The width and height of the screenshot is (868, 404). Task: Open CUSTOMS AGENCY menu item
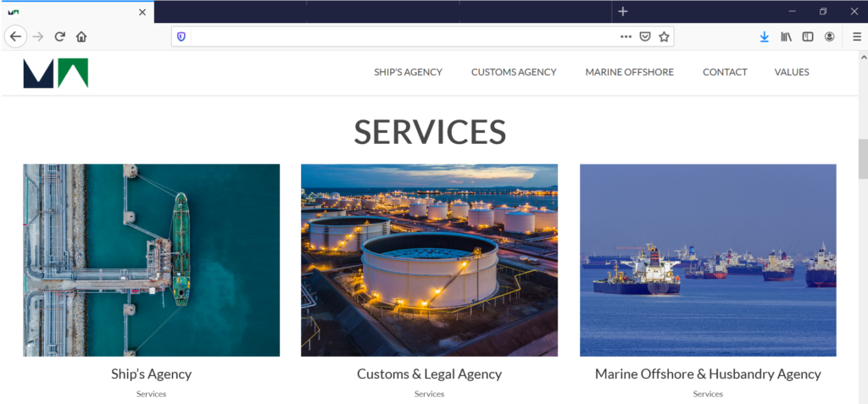click(x=514, y=72)
